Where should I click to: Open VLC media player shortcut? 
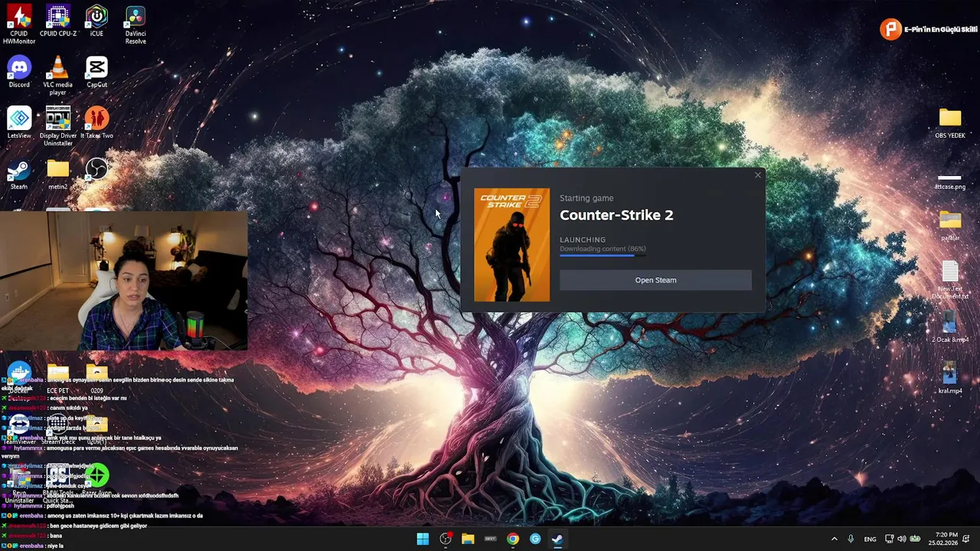(x=58, y=75)
